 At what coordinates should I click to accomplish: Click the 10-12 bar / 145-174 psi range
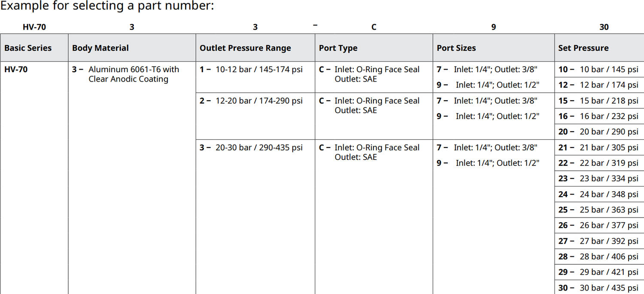(x=259, y=69)
